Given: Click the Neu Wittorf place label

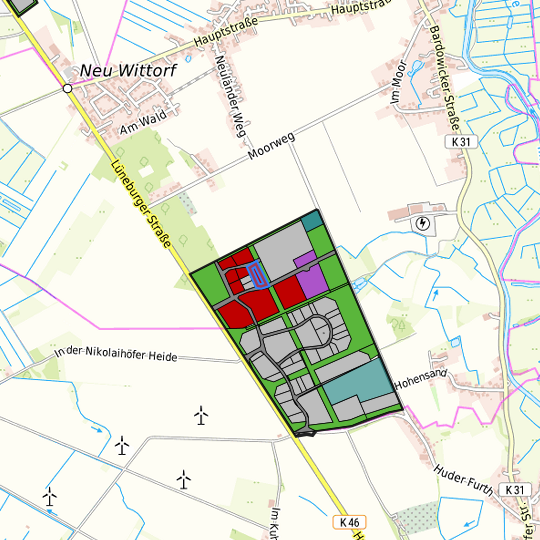Looking at the screenshot, I should pyautogui.click(x=128, y=71).
